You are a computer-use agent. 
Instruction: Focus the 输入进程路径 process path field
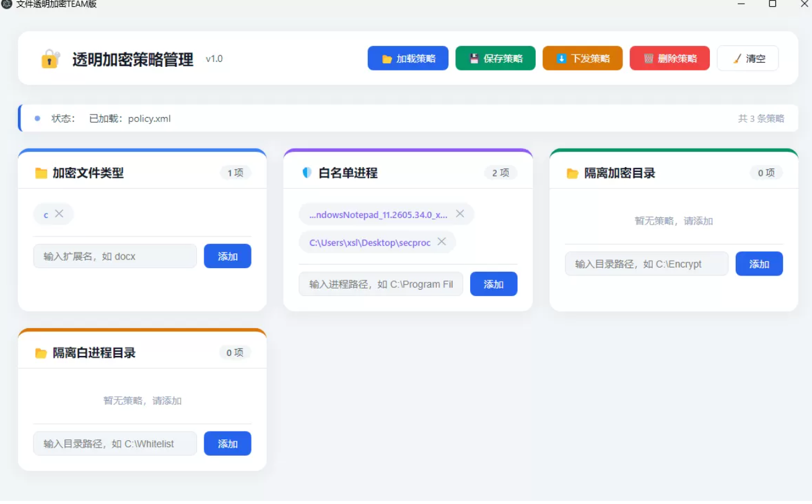tap(381, 284)
